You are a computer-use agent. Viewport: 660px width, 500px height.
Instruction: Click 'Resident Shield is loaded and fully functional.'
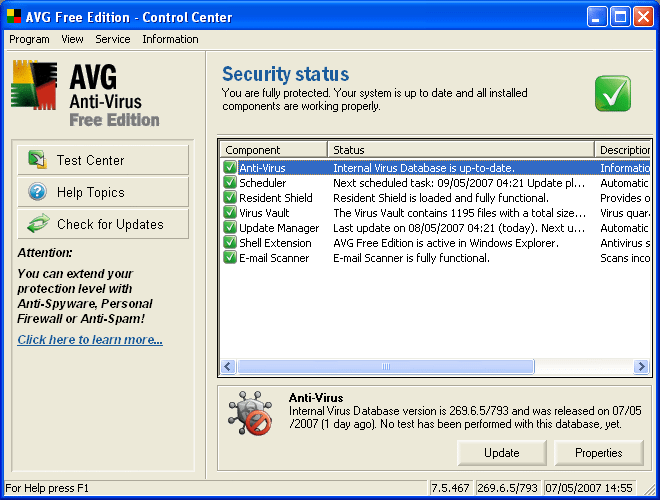point(441,198)
